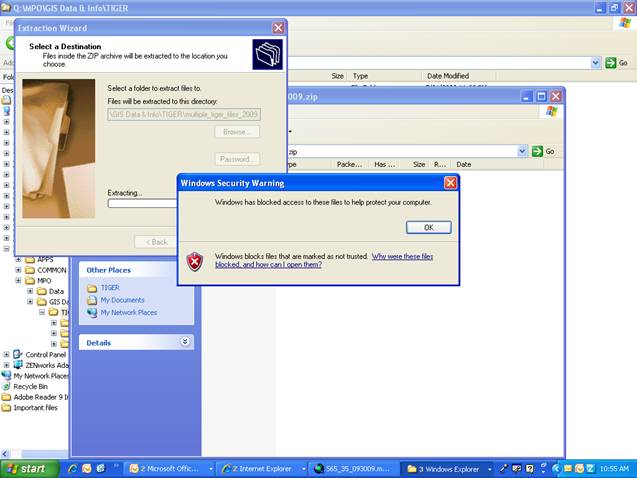
Task: Click the Internet Explorer taskbar group
Action: pos(262,469)
